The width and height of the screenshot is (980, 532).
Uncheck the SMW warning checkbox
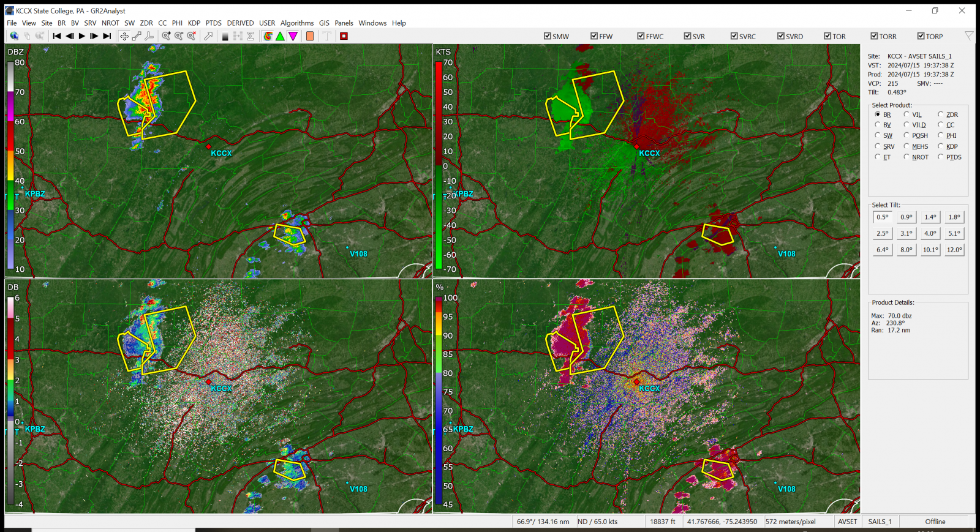[548, 36]
